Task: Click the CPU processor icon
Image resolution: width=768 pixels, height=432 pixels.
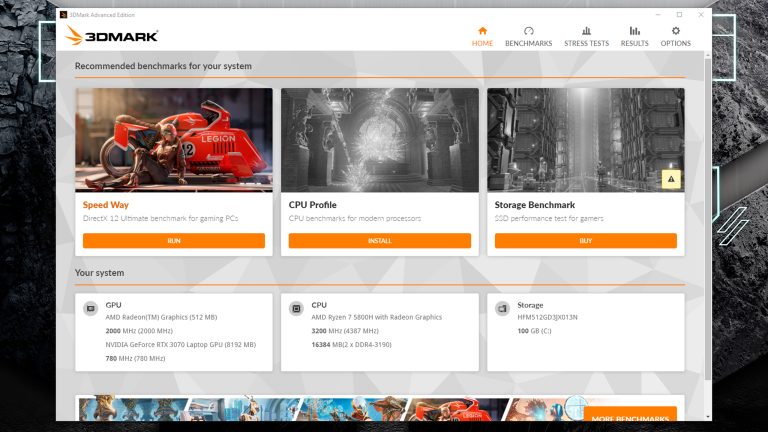Action: click(296, 309)
